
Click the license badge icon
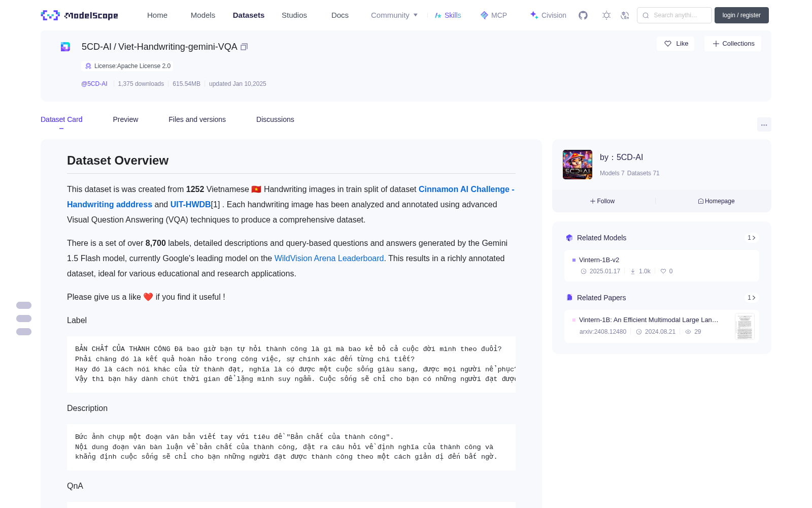pyautogui.click(x=88, y=66)
